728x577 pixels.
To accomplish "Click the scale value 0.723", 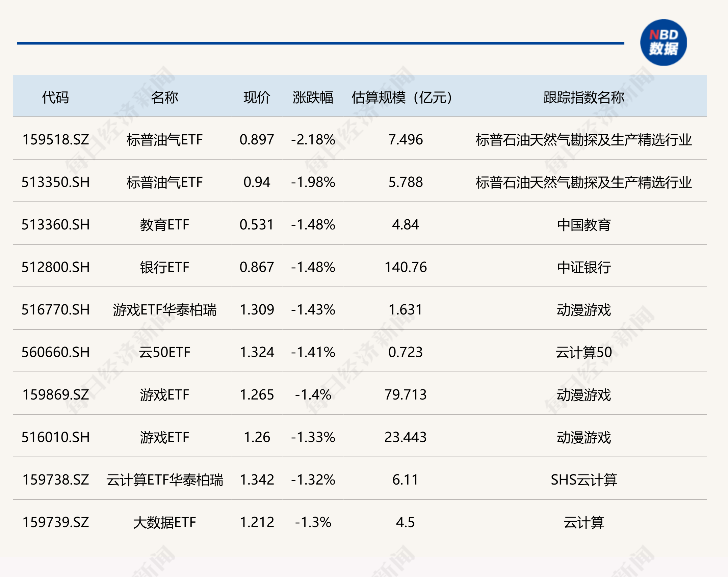I will [406, 352].
